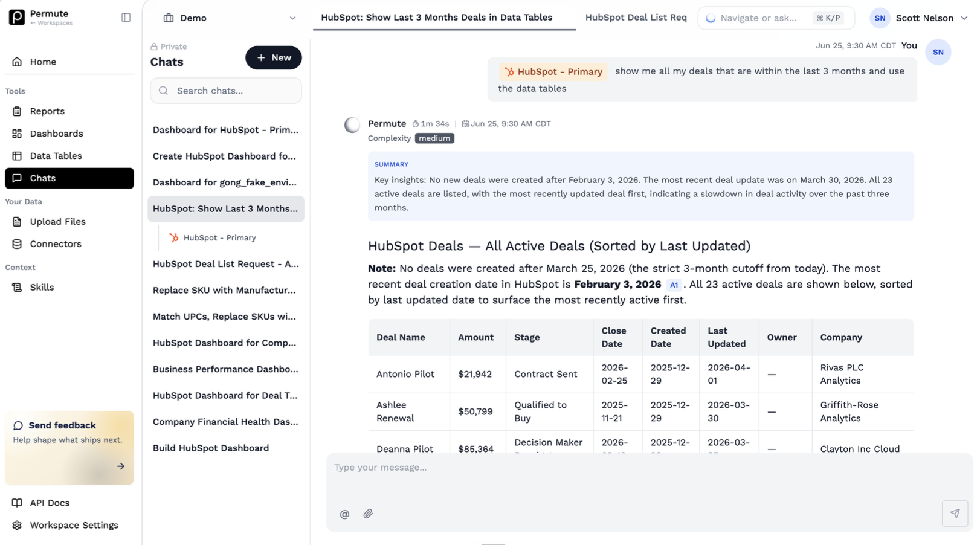Screen dimensions: 980x545
Task: Open chat Company Financial Health Das...
Action: (226, 422)
